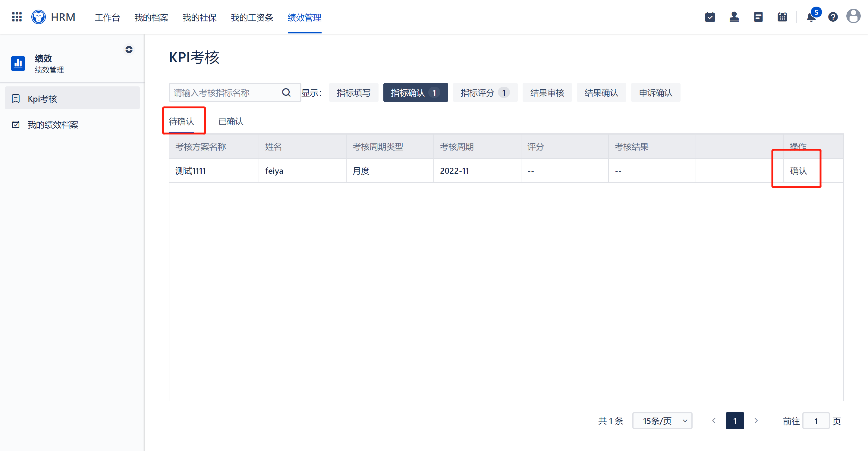Collapse sidebar with the round toggle icon

[129, 49]
